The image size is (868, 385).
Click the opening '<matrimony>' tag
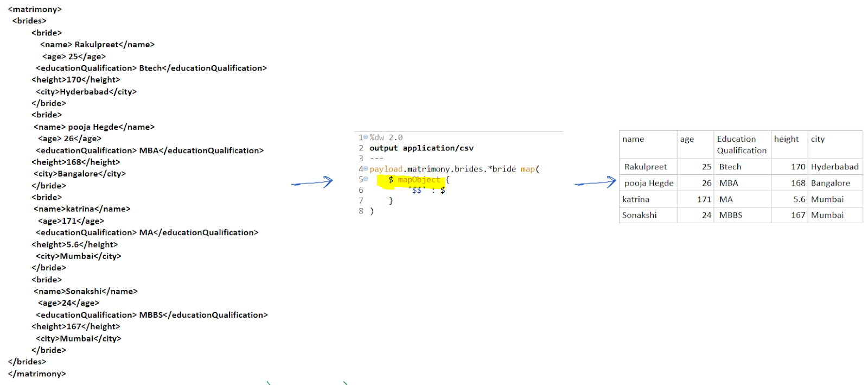click(x=35, y=9)
